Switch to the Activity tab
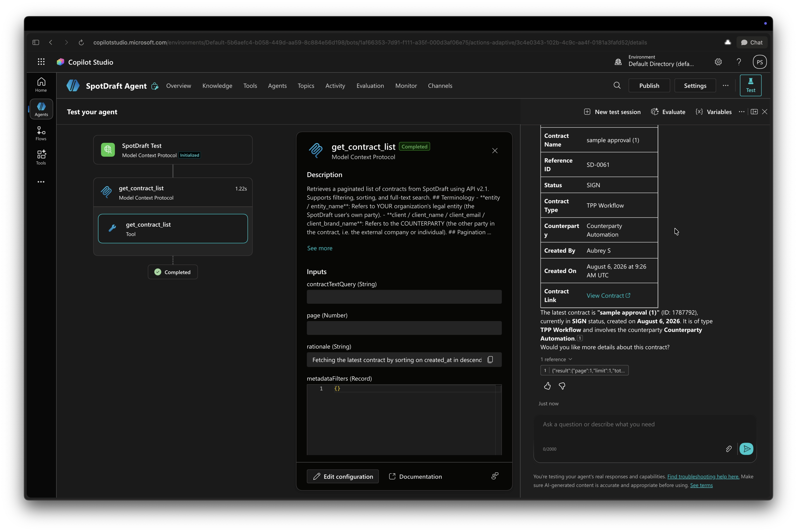The width and height of the screenshot is (797, 532). [335, 86]
